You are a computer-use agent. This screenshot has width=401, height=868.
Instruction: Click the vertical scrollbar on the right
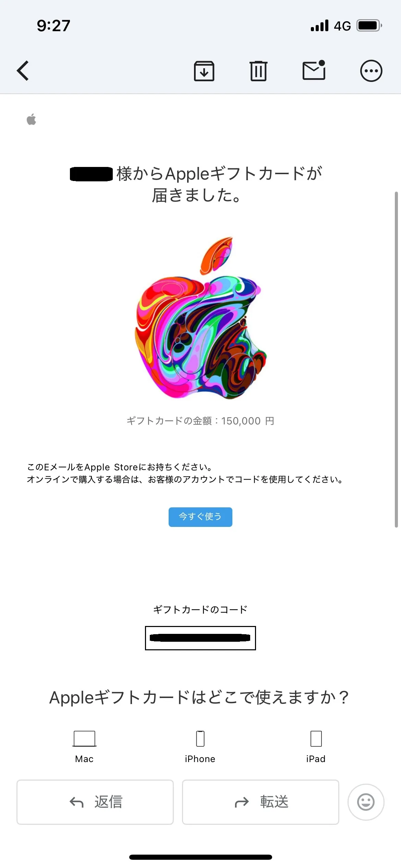coord(396,359)
